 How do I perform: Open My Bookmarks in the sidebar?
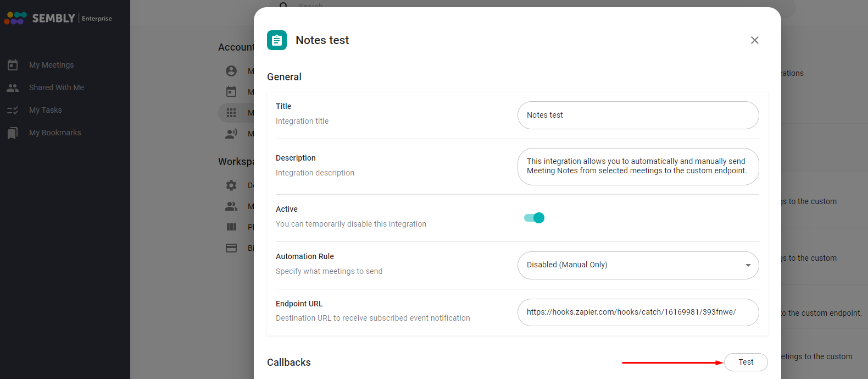point(55,133)
